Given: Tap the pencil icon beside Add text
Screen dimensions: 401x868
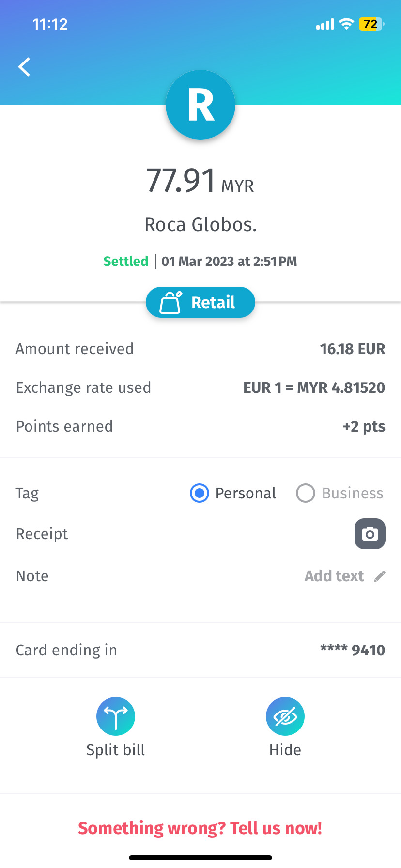Looking at the screenshot, I should click(x=380, y=576).
